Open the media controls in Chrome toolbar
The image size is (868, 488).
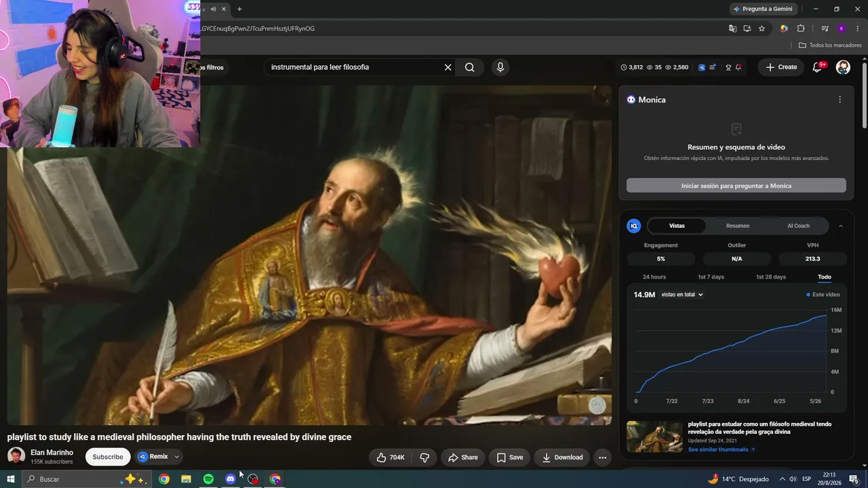pos(825,28)
